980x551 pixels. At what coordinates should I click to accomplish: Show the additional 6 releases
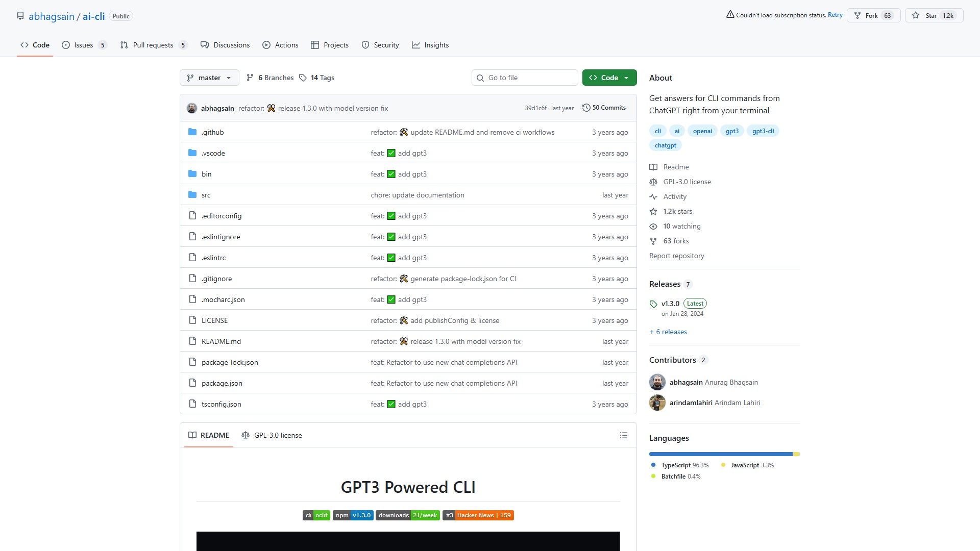point(668,332)
